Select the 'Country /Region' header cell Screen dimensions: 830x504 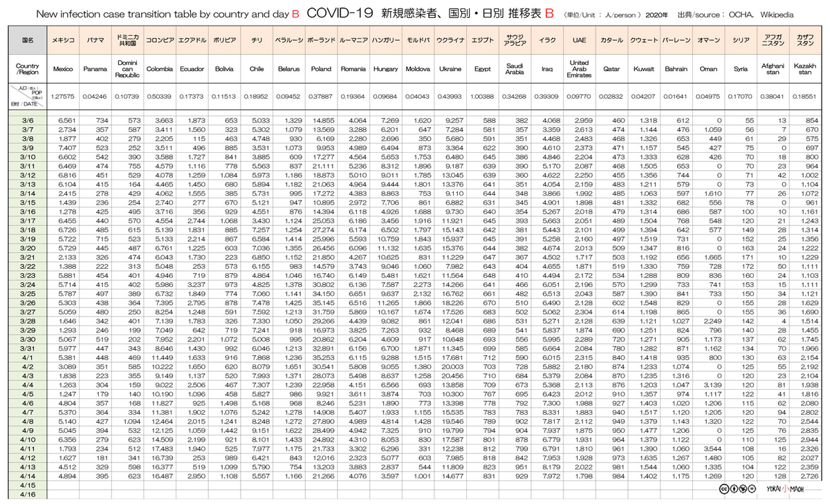coord(27,69)
